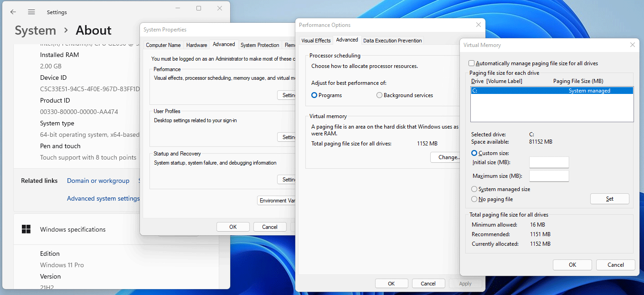The height and width of the screenshot is (295, 644).
Task: Select Programs for best performance
Action: 314,95
